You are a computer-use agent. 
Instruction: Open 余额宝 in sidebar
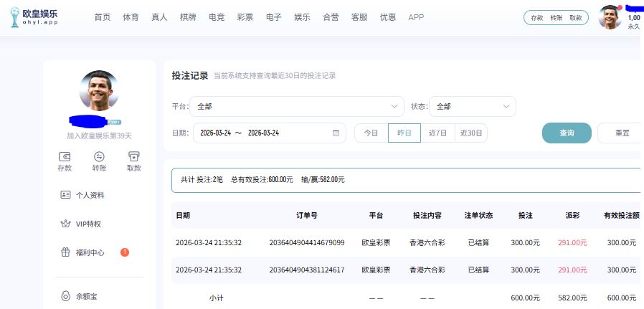88,296
